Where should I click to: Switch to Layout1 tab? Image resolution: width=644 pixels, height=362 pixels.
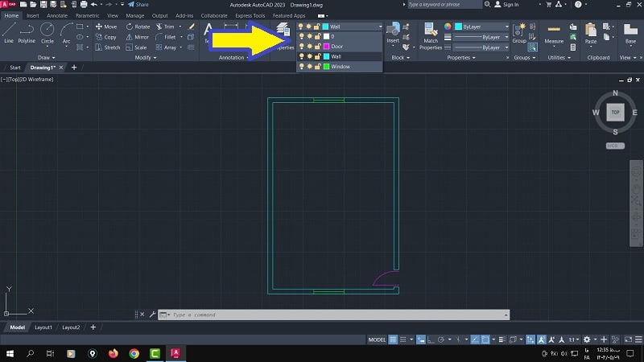[43, 327]
